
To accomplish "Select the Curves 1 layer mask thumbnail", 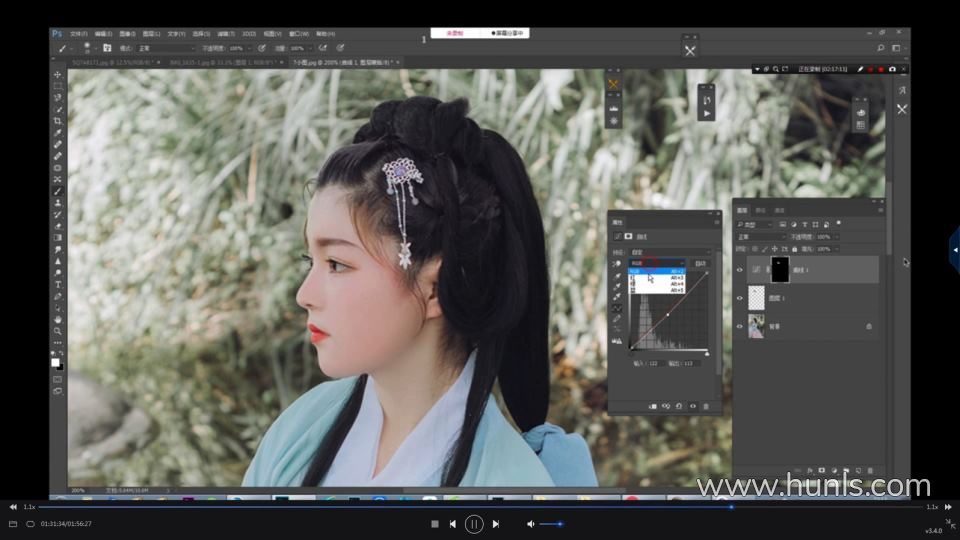I will (780, 268).
